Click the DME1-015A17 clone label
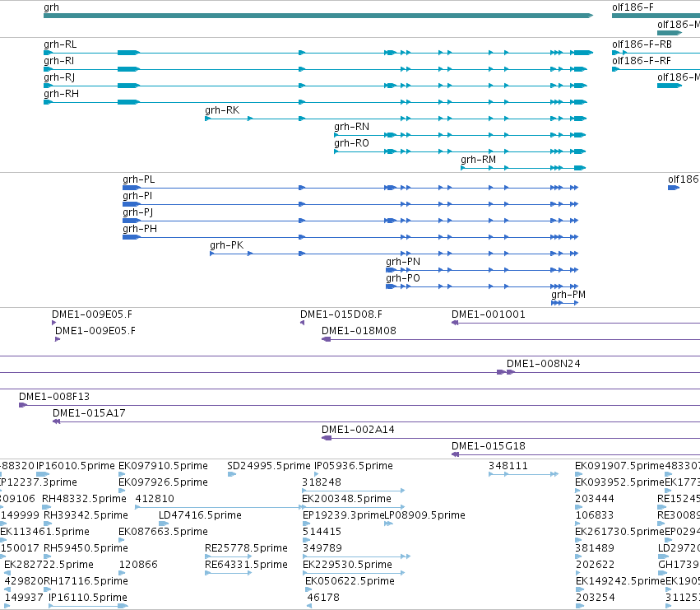The width and height of the screenshot is (700, 610). [89, 413]
